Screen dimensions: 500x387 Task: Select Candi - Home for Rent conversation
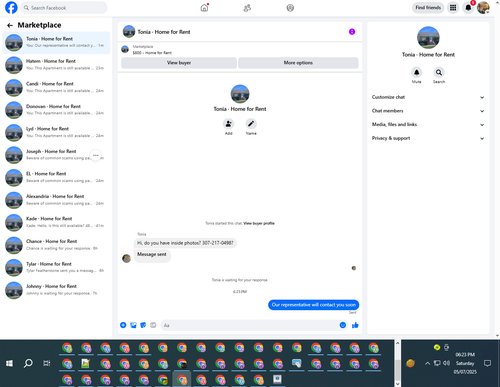point(56,88)
